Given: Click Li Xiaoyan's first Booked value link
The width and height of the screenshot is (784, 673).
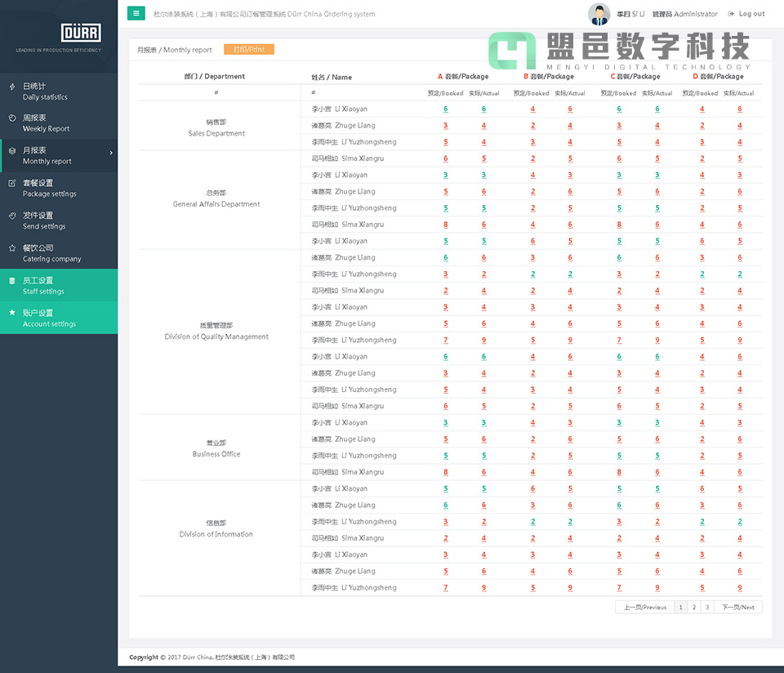Looking at the screenshot, I should (445, 109).
